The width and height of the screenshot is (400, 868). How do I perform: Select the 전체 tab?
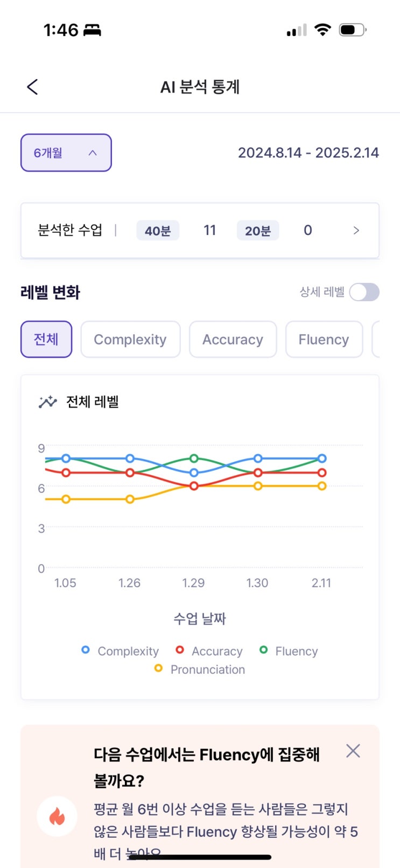46,339
